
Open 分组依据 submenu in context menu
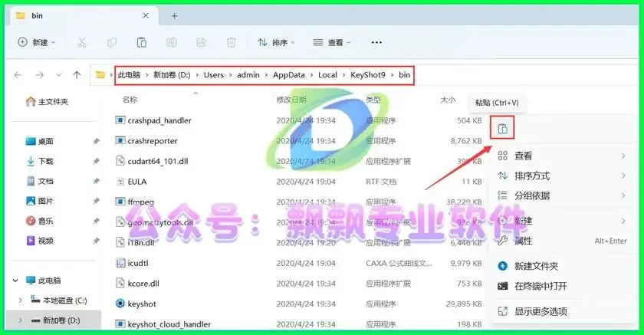tap(561, 195)
